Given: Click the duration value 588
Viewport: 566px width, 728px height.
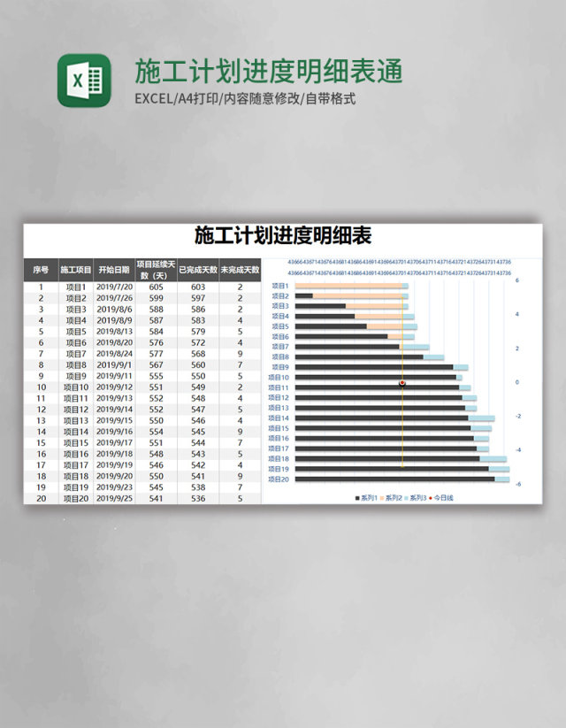Looking at the screenshot, I should [x=156, y=310].
